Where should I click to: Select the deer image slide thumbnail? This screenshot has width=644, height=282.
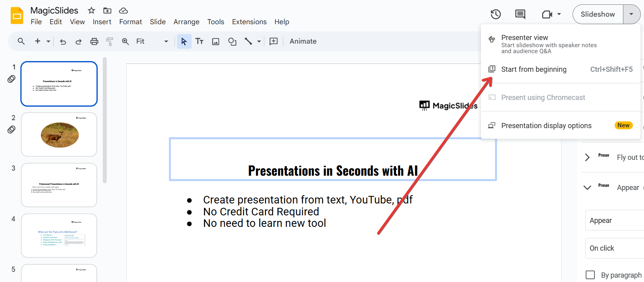[x=59, y=134]
